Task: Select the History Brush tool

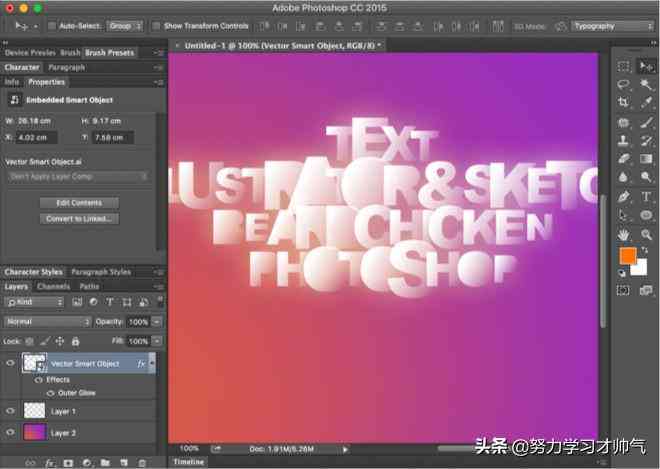Action: (646, 141)
